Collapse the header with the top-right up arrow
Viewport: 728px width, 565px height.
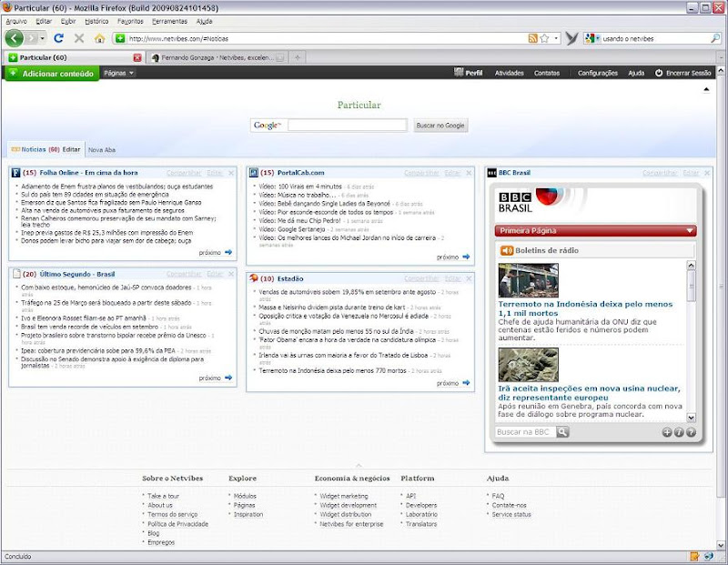706,89
